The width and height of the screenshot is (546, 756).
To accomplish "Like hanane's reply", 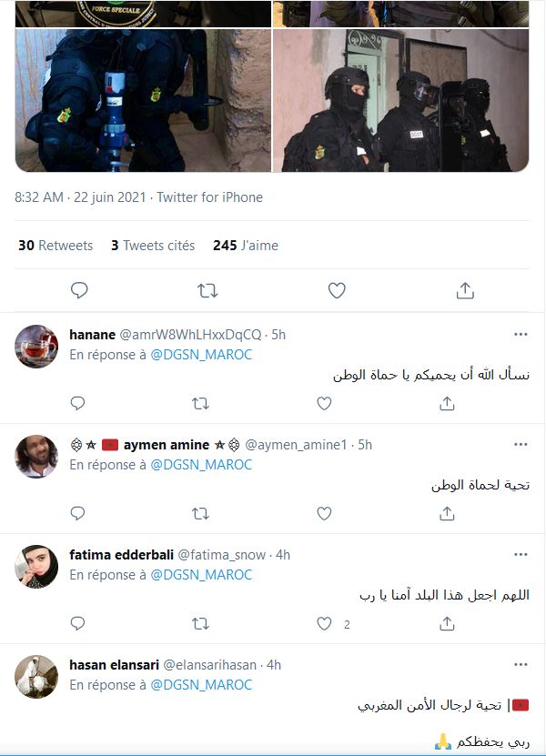I will [x=324, y=403].
